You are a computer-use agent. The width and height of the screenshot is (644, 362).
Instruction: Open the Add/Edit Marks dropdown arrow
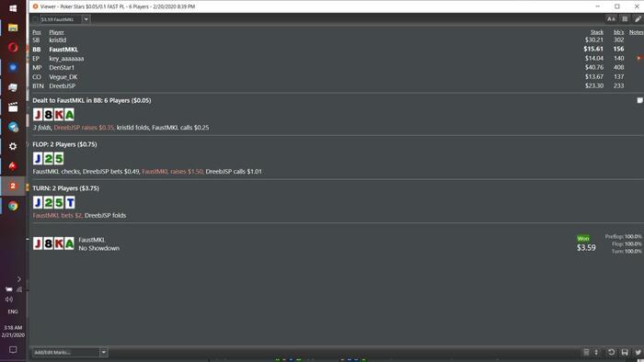point(103,352)
